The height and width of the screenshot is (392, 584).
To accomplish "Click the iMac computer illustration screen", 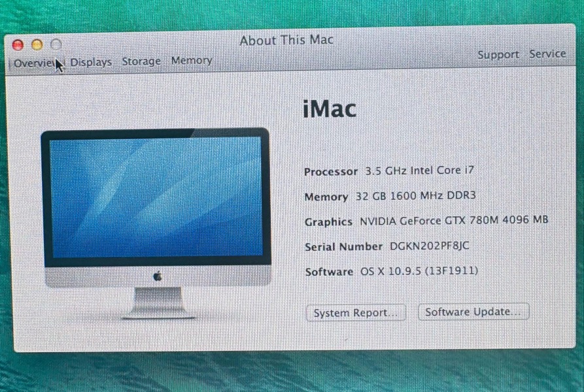I will [x=156, y=197].
